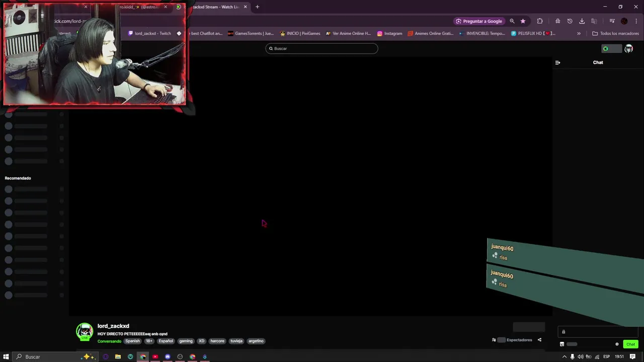Open the INVENCIBLE: Tempo bookmark
Image resolution: width=644 pixels, height=362 pixels.
pyautogui.click(x=482, y=34)
